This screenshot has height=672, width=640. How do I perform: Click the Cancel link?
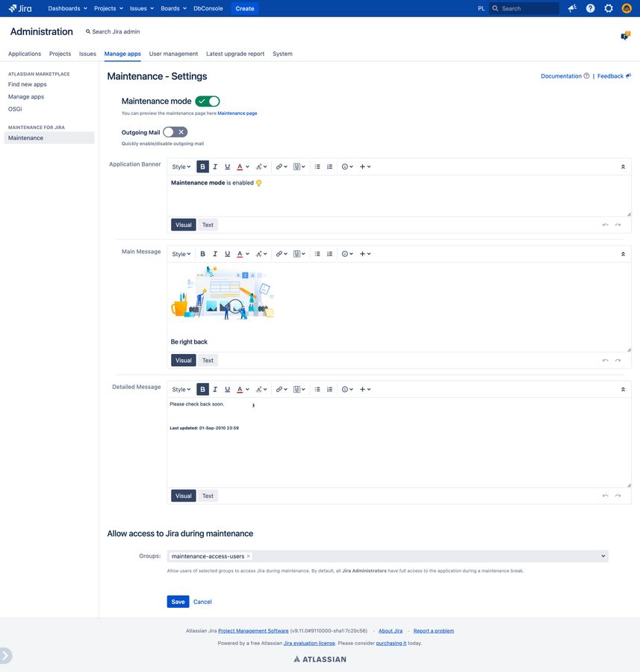202,602
